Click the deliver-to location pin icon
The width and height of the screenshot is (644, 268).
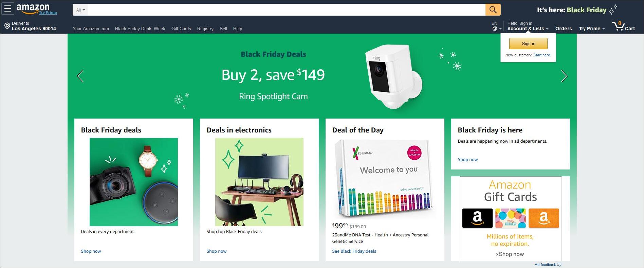point(7,26)
